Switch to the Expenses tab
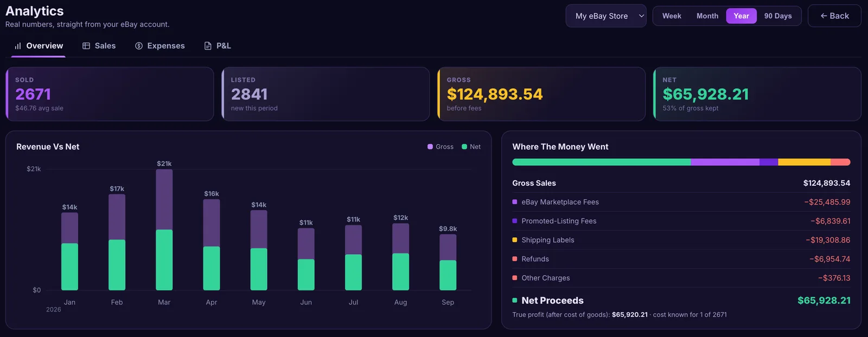Viewport: 868px width, 337px height. coord(160,46)
